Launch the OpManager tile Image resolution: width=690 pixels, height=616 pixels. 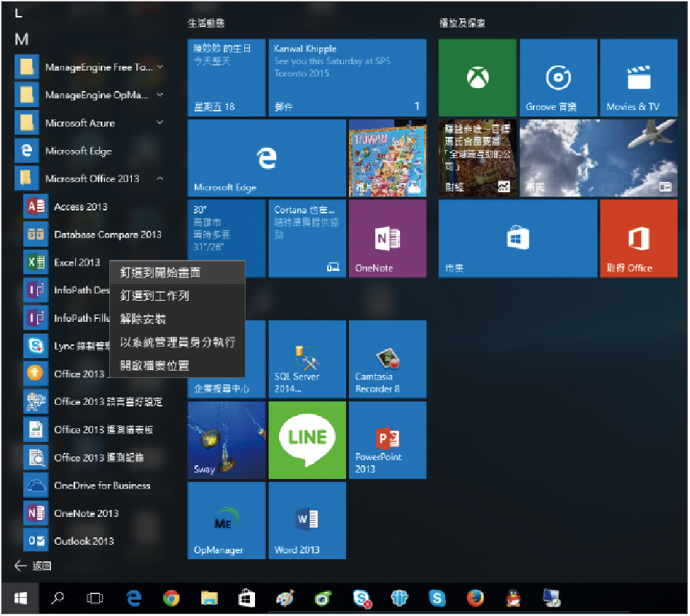(226, 520)
